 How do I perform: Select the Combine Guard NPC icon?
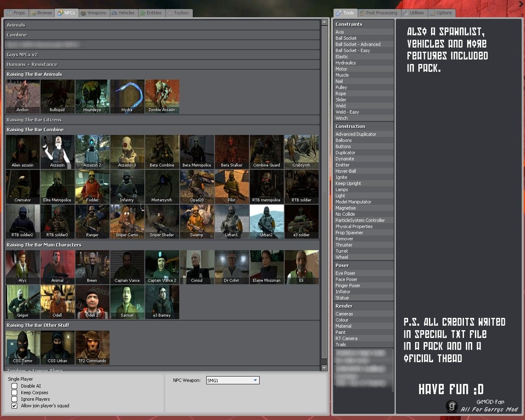point(267,152)
